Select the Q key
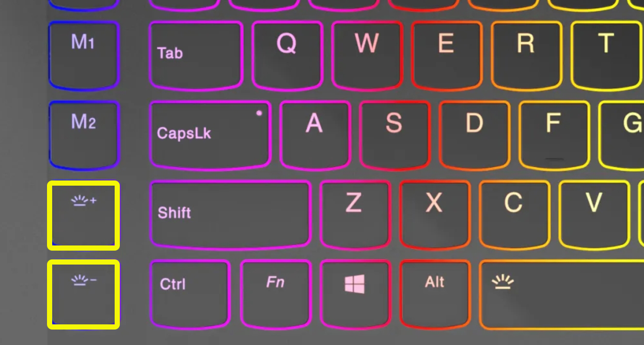644x345 pixels. (287, 55)
